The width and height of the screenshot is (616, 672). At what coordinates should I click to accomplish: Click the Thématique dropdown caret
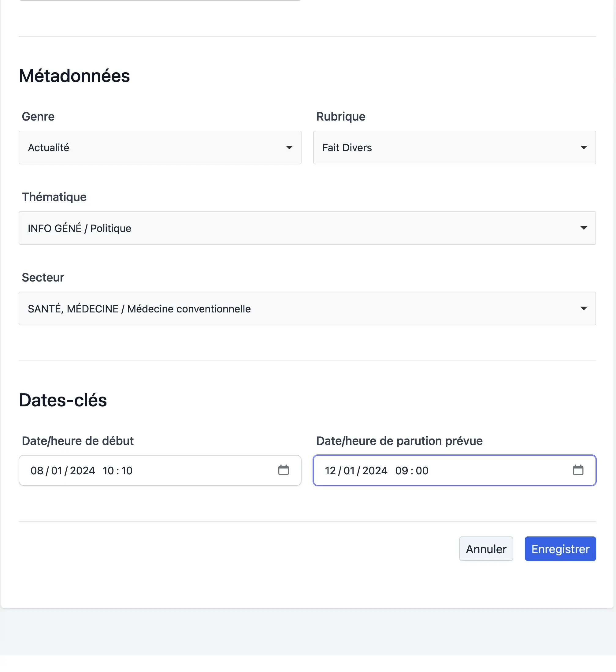pyautogui.click(x=583, y=228)
